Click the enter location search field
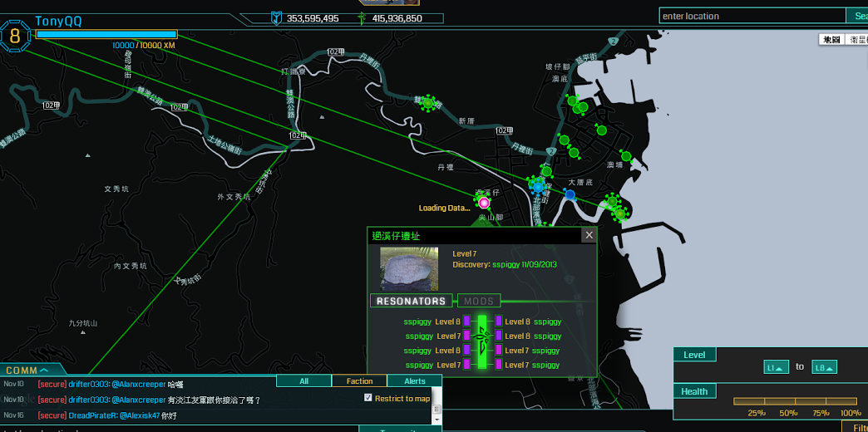 (x=752, y=16)
